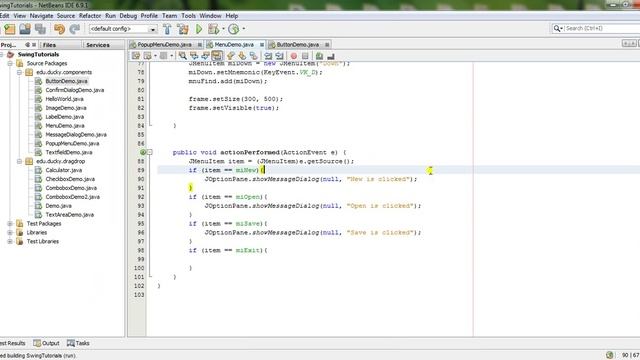Image resolution: width=640 pixels, height=360 pixels.
Task: Close the PopupMenuDemo.java tab
Action: (200, 44)
